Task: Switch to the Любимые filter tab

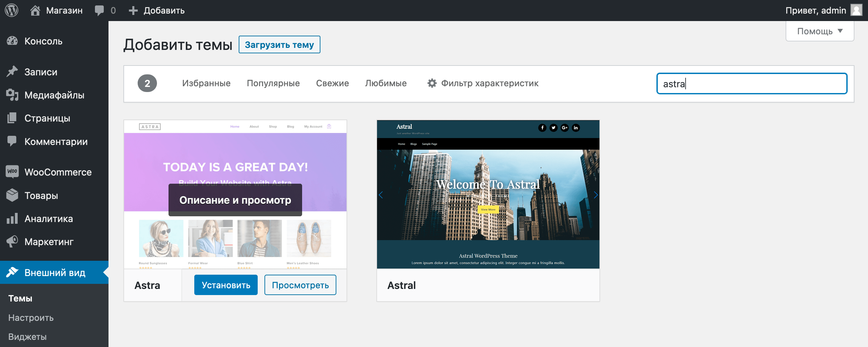Action: 386,83
